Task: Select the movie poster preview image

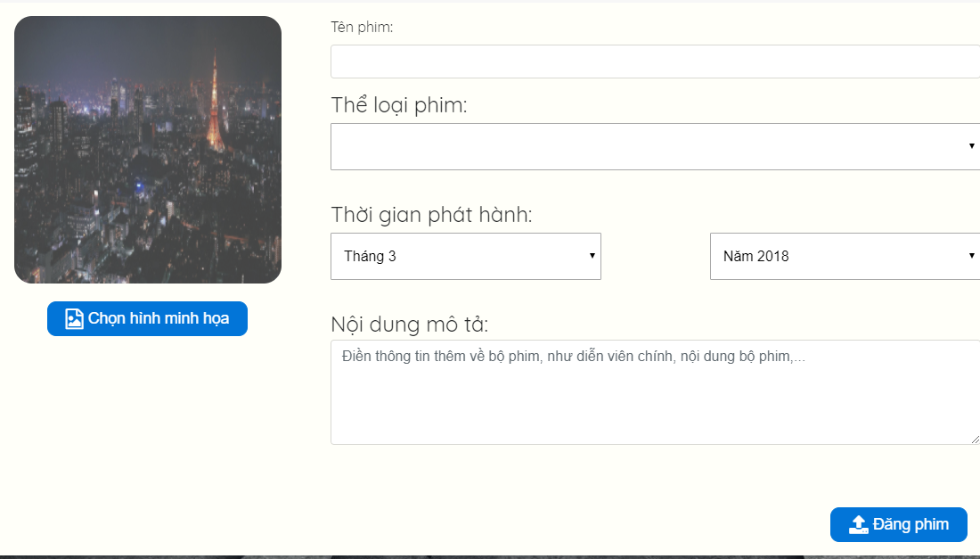Action: [147, 149]
